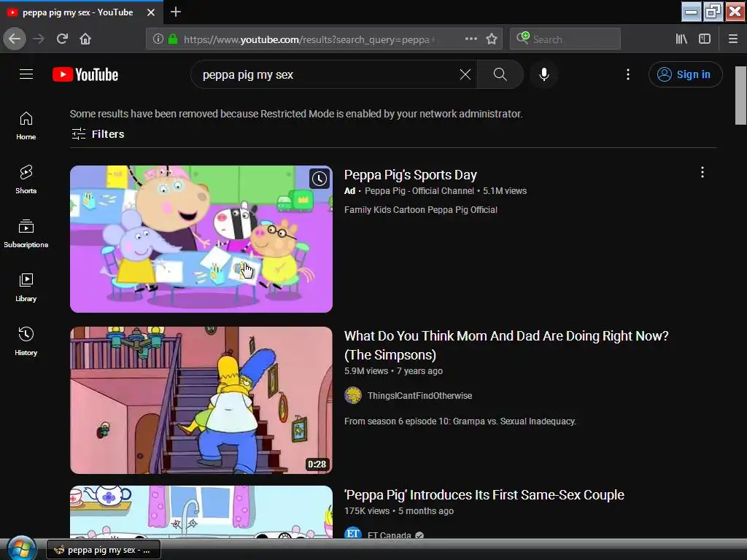Image resolution: width=747 pixels, height=560 pixels.
Task: Click in the YouTube search input field
Action: coord(328,75)
